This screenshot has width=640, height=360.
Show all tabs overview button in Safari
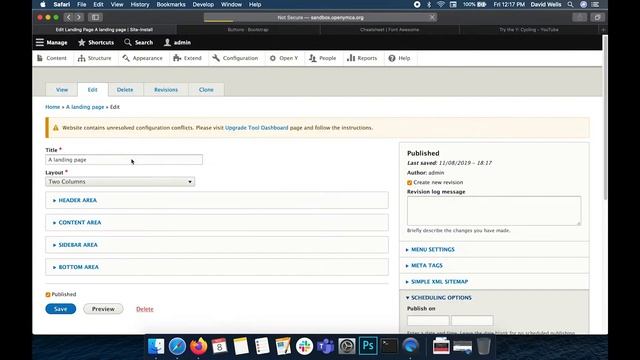[x=597, y=17]
